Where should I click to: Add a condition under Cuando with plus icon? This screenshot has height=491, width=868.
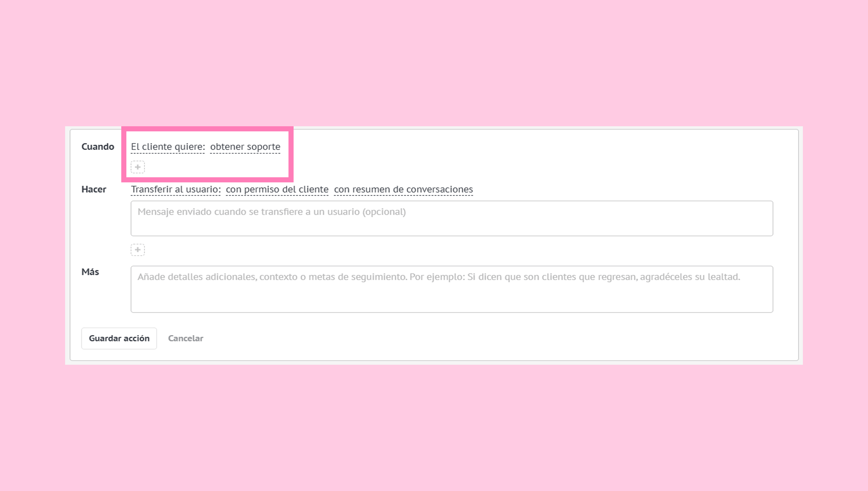[x=138, y=167]
